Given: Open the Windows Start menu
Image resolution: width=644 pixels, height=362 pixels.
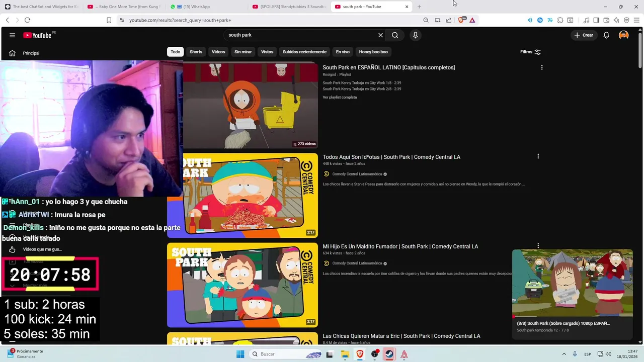Looking at the screenshot, I should (240, 354).
